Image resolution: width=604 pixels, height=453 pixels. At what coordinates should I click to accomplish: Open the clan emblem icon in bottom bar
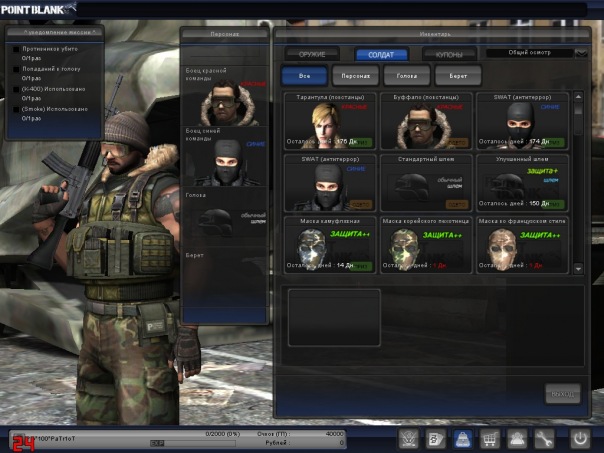coord(409,438)
